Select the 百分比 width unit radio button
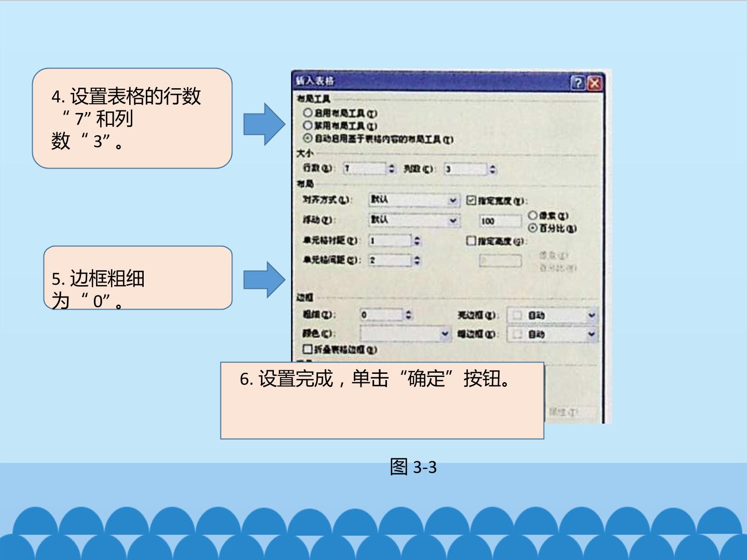 532,228
